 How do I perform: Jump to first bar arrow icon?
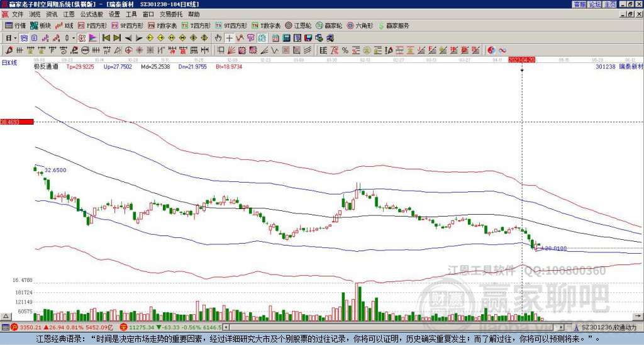tap(106, 38)
